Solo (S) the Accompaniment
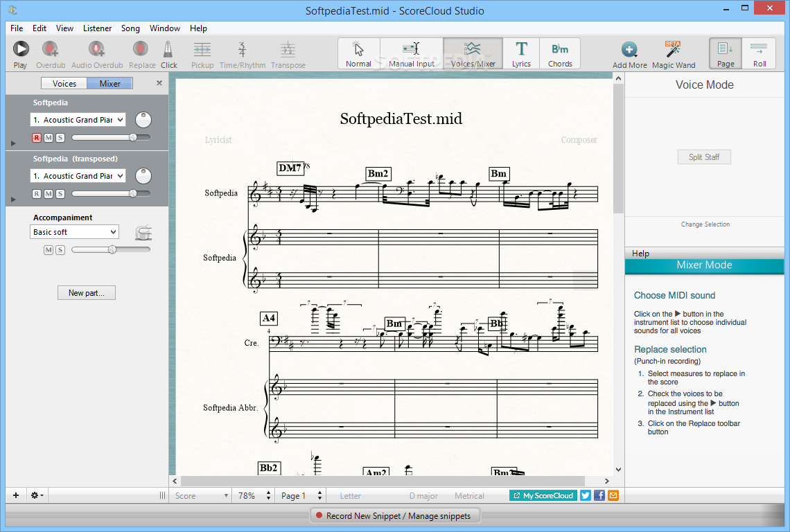Screen dimensions: 790x532 pos(60,250)
